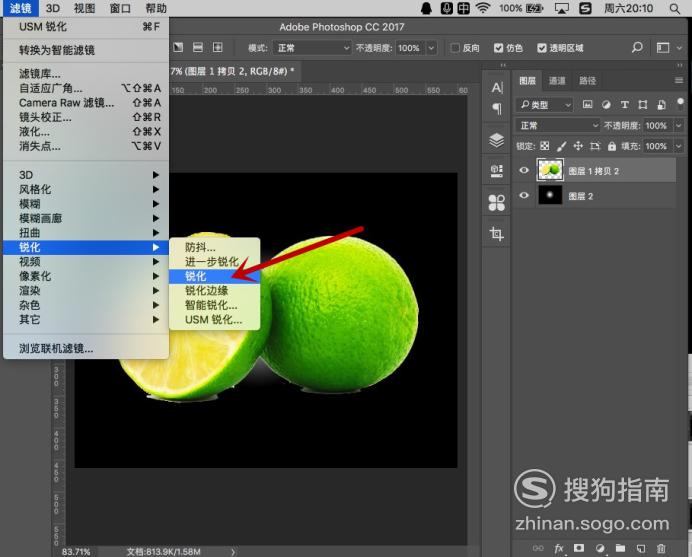
Task: Switch to the 通道 tab
Action: (557, 81)
